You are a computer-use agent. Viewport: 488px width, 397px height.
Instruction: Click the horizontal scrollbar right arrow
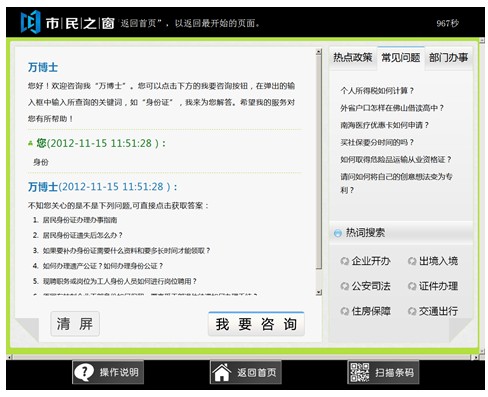tap(475, 357)
